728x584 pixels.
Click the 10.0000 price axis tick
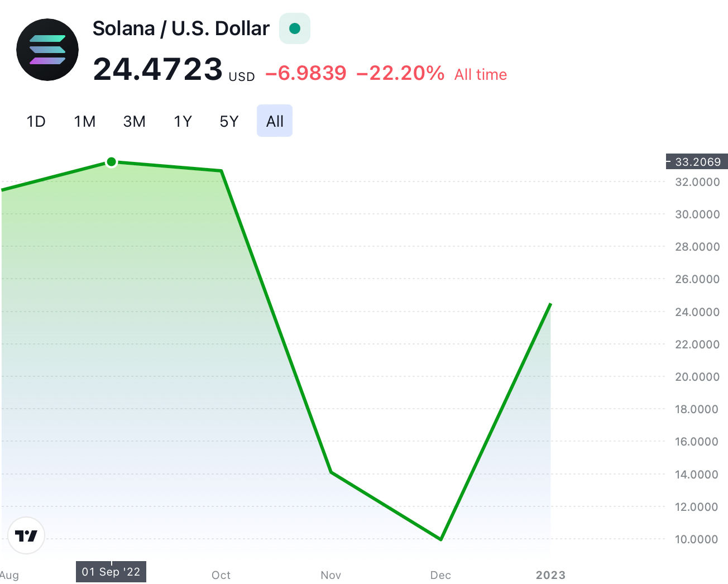pos(697,539)
